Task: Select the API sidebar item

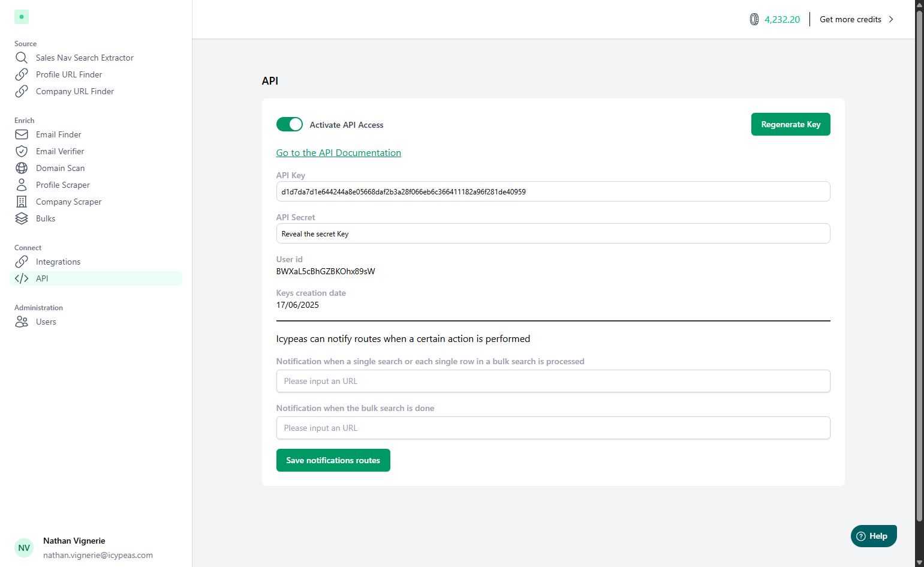Action: [96, 278]
